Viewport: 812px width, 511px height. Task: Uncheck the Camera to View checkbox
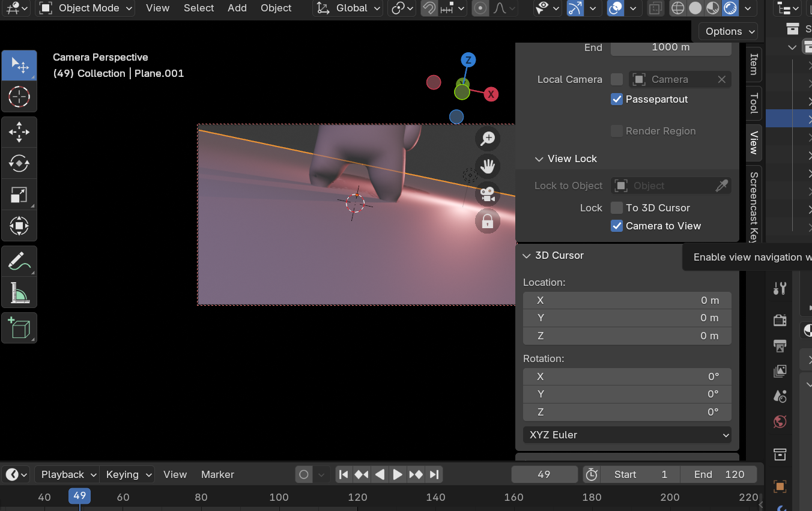tap(617, 226)
